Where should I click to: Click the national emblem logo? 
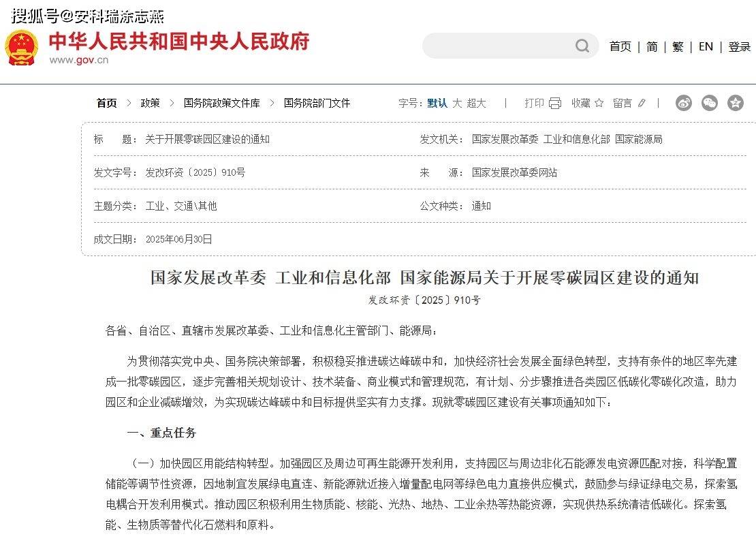click(22, 48)
